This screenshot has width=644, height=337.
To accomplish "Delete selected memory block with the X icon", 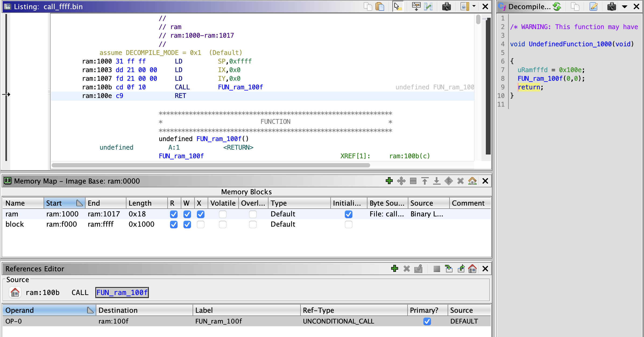I will 460,181.
